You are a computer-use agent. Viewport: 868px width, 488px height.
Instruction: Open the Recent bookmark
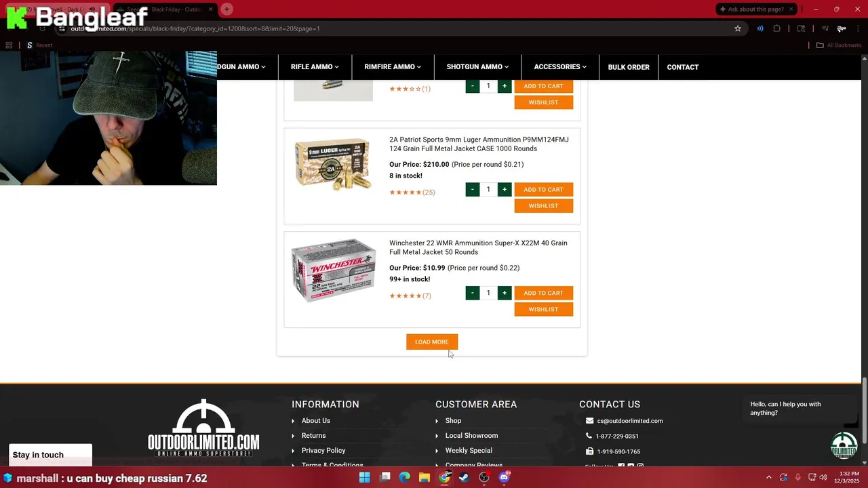click(x=39, y=45)
